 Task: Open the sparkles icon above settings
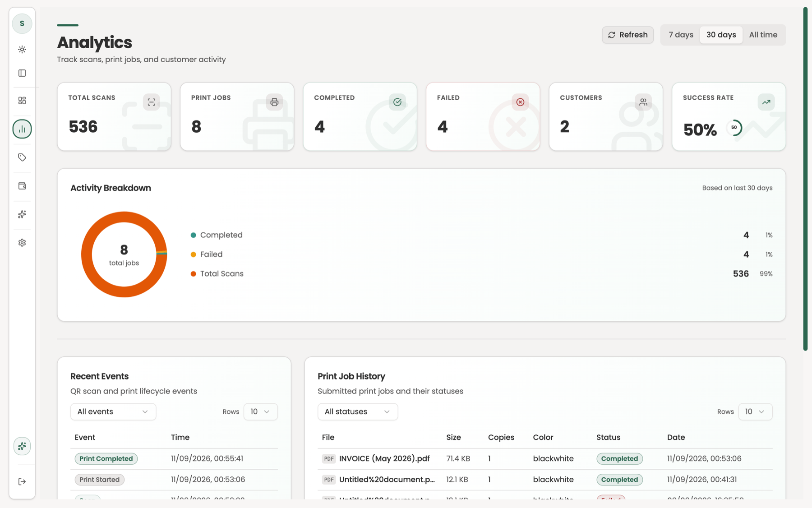click(x=22, y=214)
